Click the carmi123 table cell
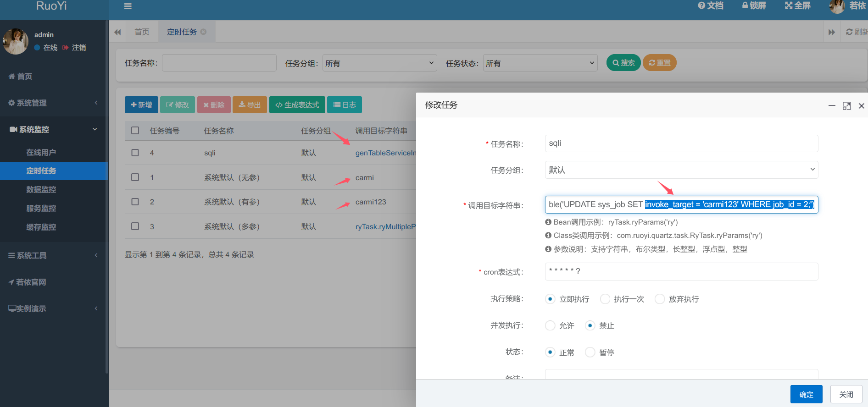Image resolution: width=868 pixels, height=407 pixels. pos(371,202)
